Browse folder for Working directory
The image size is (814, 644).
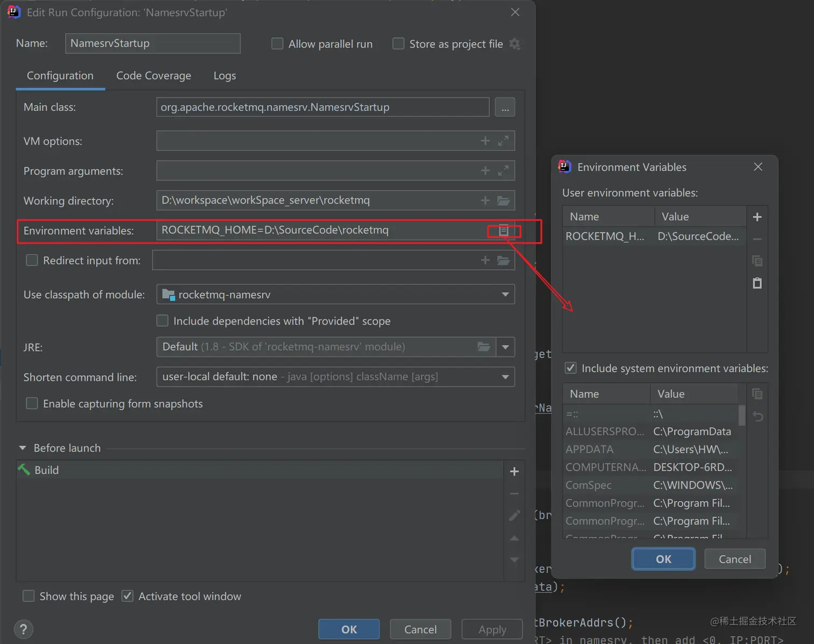click(x=503, y=200)
